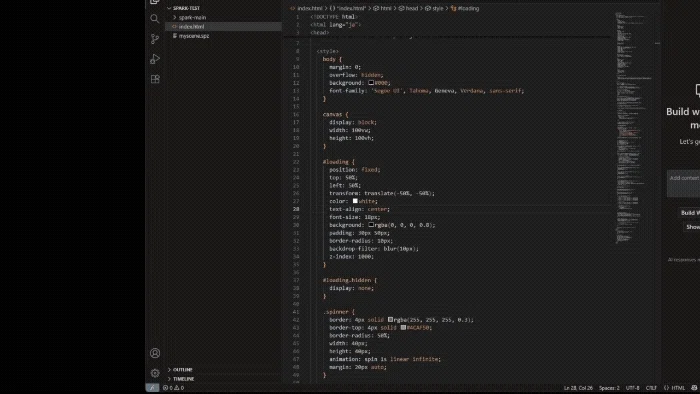Collapse the SPARK-TEST folder section
Screen dimensions: 700x394
(186, 8)
